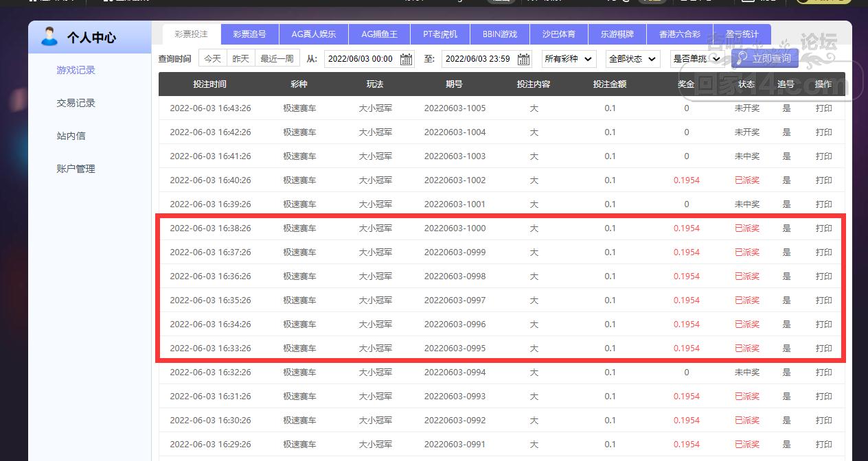Open the start date calendar picker

tap(407, 59)
